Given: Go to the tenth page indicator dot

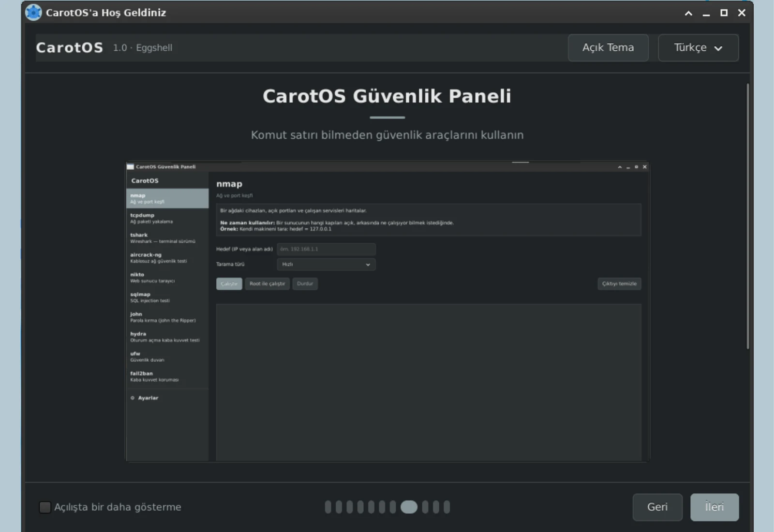Looking at the screenshot, I should point(436,507).
